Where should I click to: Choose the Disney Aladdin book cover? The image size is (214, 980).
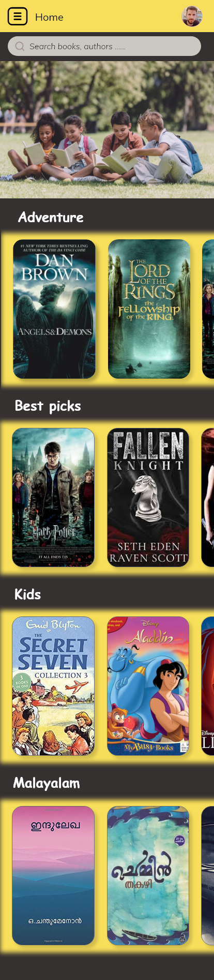(148, 686)
